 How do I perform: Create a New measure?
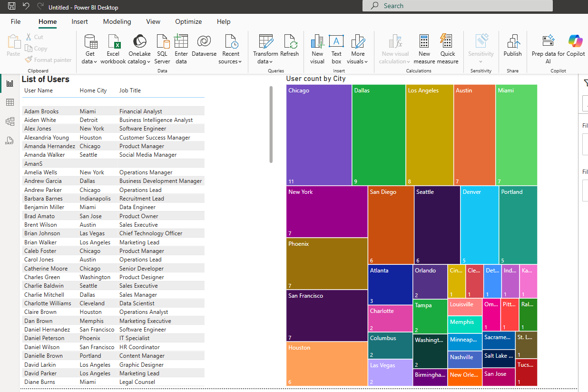click(x=423, y=47)
